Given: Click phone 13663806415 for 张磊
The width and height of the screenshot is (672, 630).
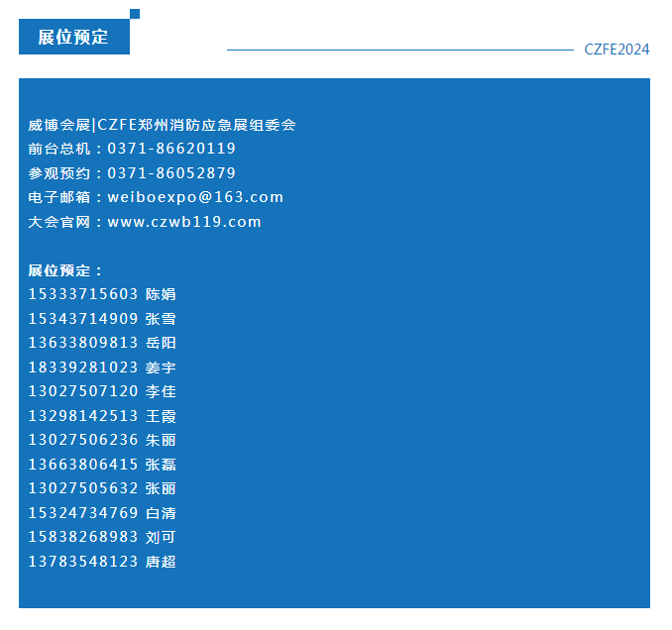Looking at the screenshot, I should pyautogui.click(x=83, y=465).
